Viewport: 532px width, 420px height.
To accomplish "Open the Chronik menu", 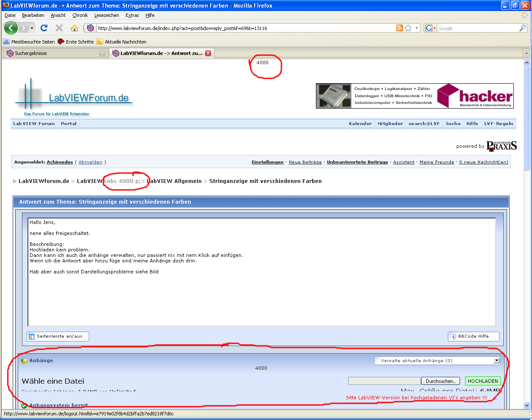I will click(x=80, y=15).
